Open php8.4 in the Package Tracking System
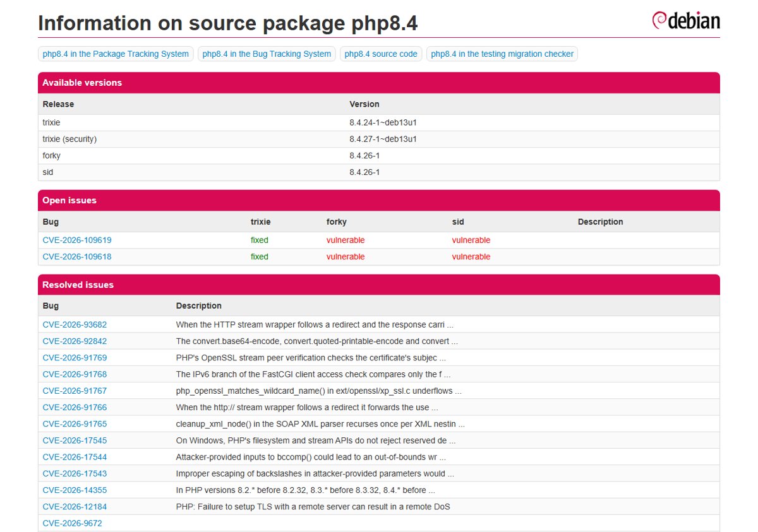The width and height of the screenshot is (758, 532). click(116, 54)
